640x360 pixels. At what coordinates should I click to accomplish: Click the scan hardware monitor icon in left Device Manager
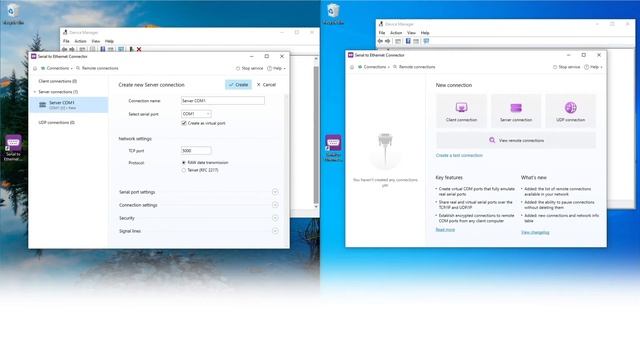121,49
